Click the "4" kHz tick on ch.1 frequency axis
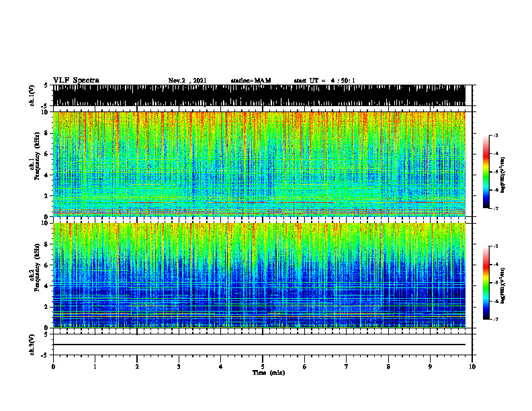The width and height of the screenshot is (532, 411). coord(46,175)
